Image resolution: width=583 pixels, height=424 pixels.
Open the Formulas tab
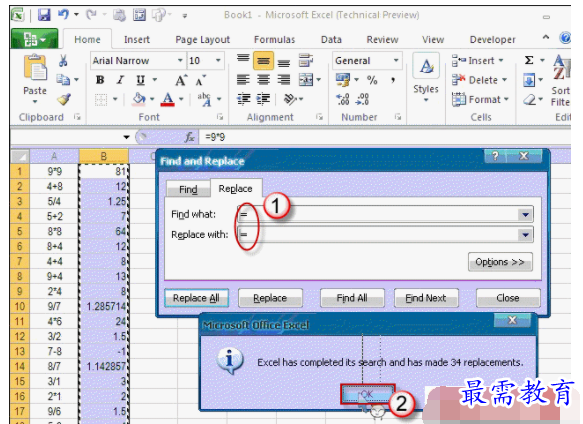pyautogui.click(x=274, y=39)
